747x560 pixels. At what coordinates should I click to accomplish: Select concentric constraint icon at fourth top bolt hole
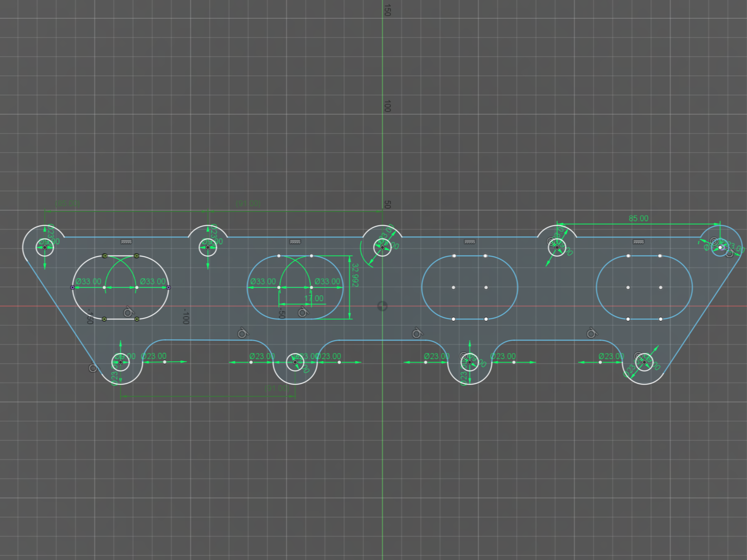pyautogui.click(x=551, y=241)
